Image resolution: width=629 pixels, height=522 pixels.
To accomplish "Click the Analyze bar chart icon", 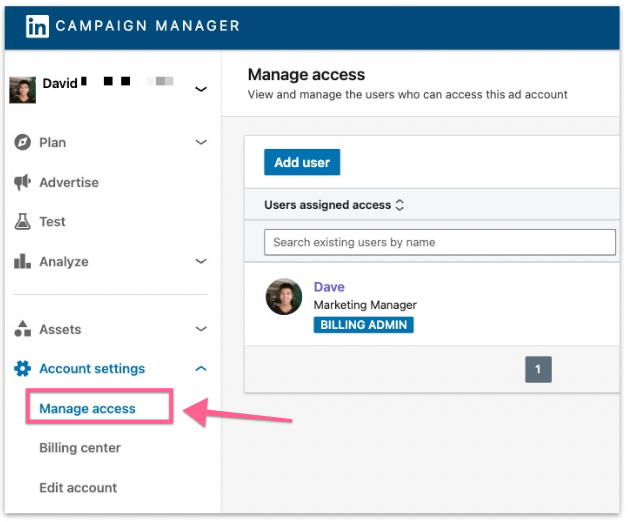I will [x=22, y=261].
